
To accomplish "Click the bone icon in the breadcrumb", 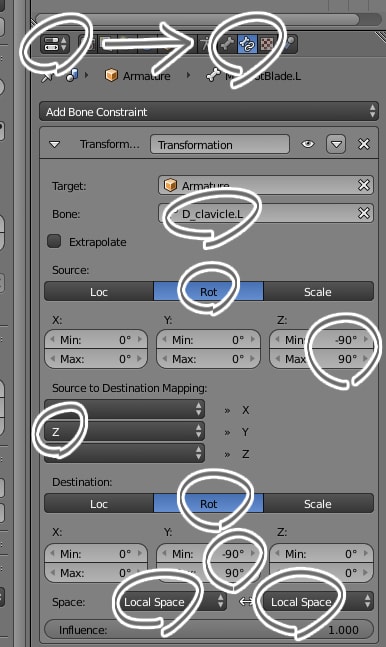I will [x=213, y=76].
